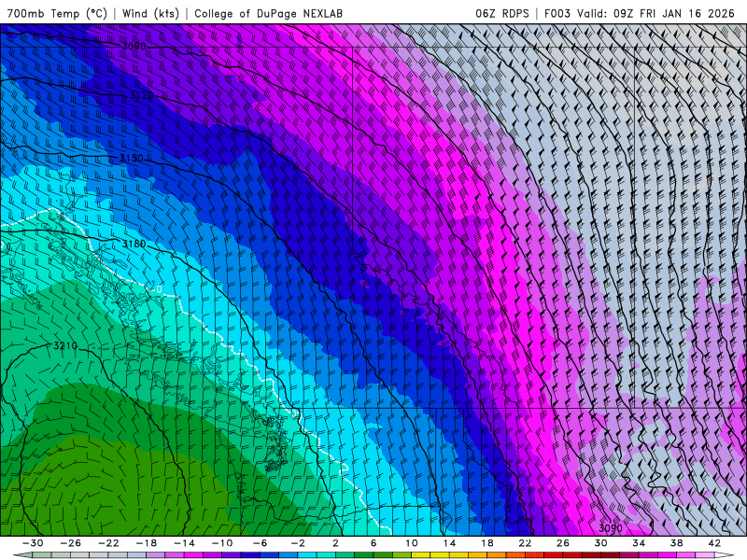Click the 'Valid: 09Z FRI JAN 16 2026' text
The image size is (747, 560).
[656, 13]
